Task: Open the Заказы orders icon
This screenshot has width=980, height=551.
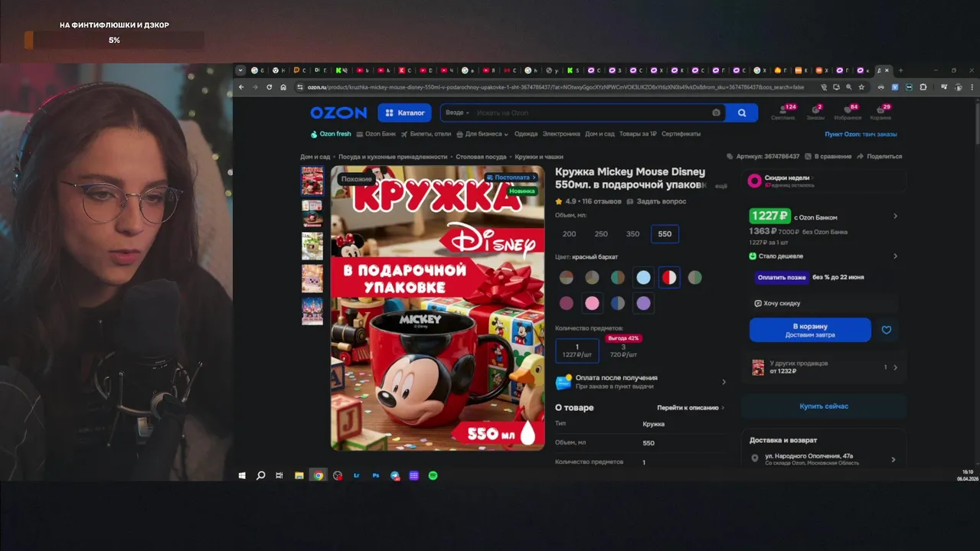Action: pyautogui.click(x=815, y=112)
